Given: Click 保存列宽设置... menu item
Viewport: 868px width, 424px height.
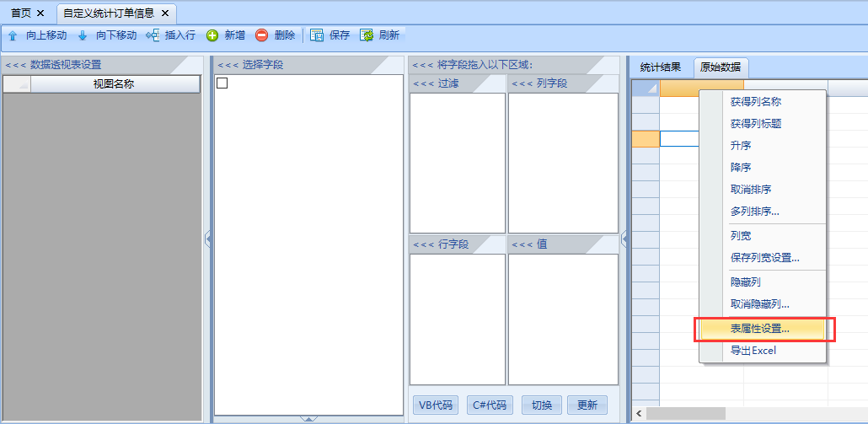Looking at the screenshot, I should pyautogui.click(x=764, y=258).
